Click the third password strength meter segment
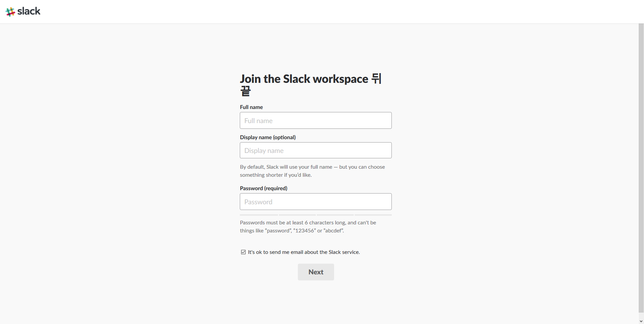Image resolution: width=644 pixels, height=324 pixels. coord(335,215)
